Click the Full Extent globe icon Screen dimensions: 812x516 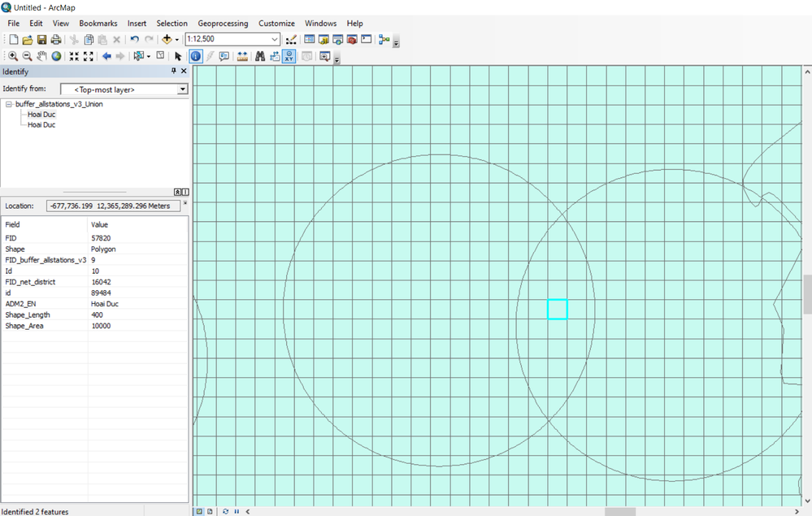pos(56,56)
